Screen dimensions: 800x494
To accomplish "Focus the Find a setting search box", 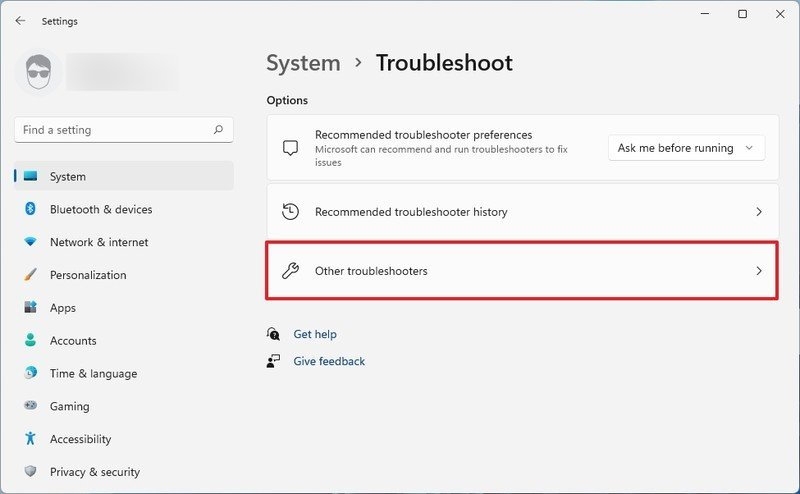I will 124,130.
